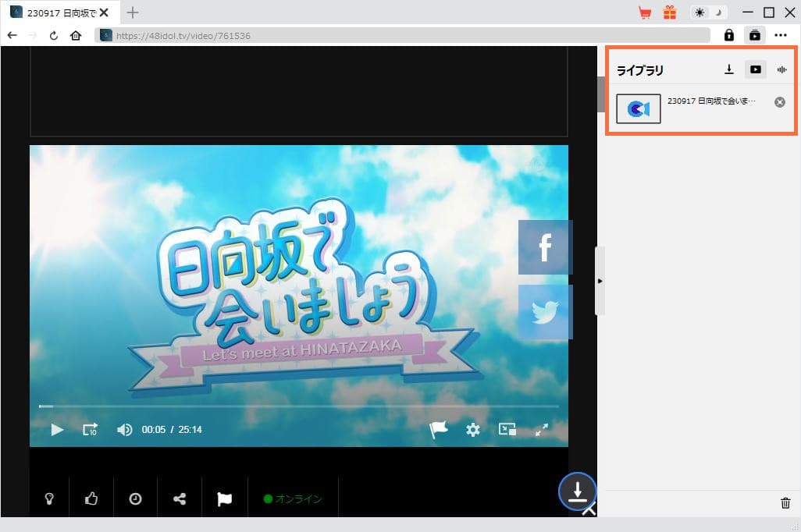Click the lock icon in toolbar
The image size is (801, 532).
pos(729,35)
